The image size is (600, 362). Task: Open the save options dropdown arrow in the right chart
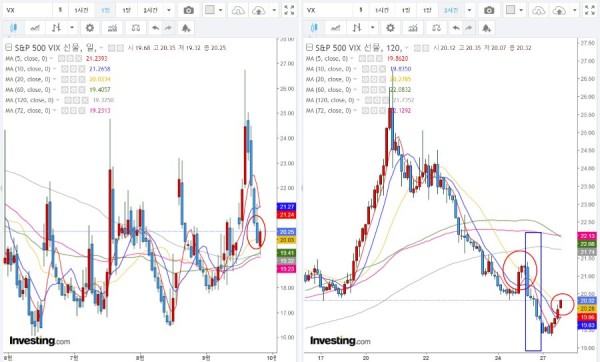click(x=575, y=10)
